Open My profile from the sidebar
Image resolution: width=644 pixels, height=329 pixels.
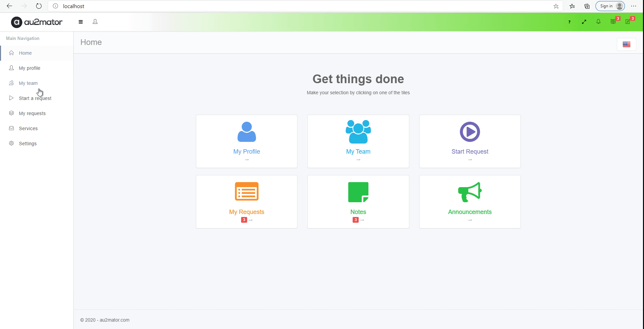click(29, 68)
